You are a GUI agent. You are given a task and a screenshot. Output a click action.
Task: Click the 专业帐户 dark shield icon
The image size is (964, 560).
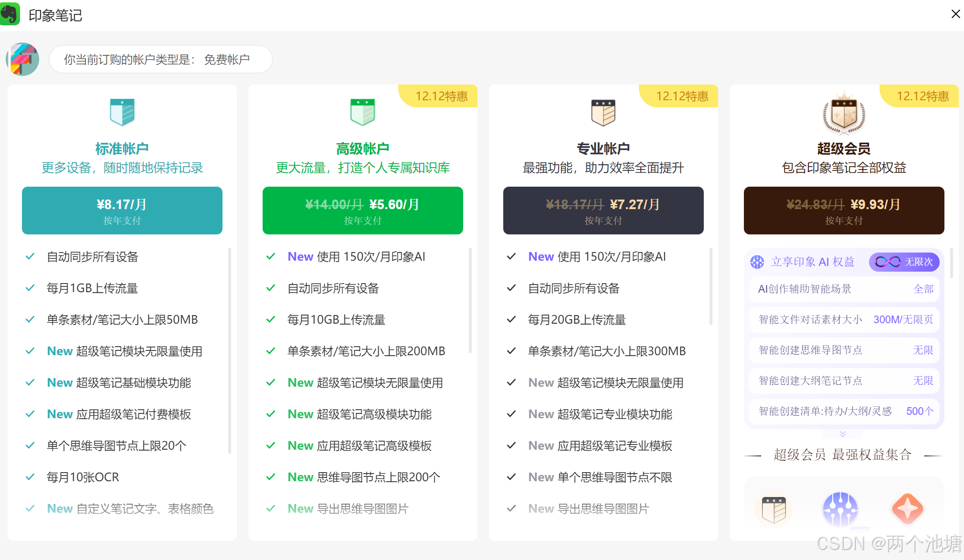(603, 113)
